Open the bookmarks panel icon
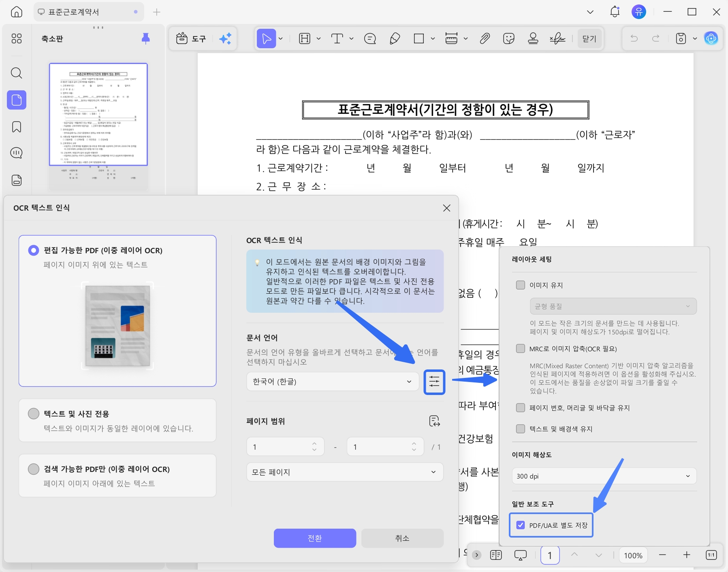 click(17, 127)
